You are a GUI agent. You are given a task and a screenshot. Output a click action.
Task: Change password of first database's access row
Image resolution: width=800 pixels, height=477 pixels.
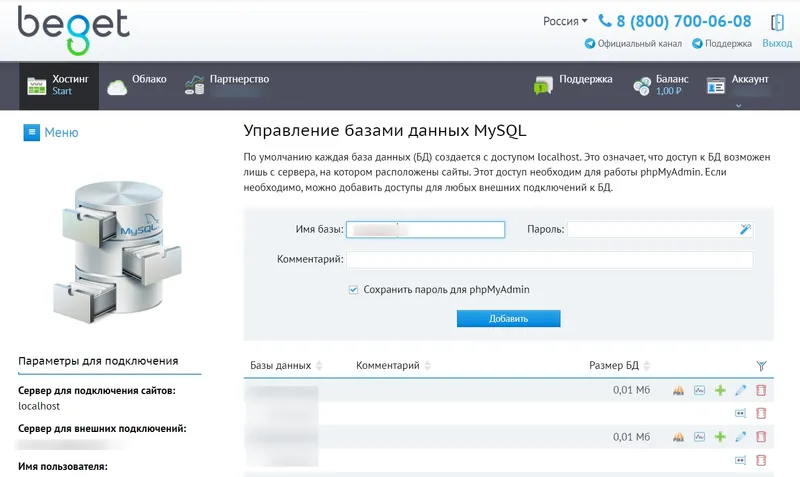740,413
